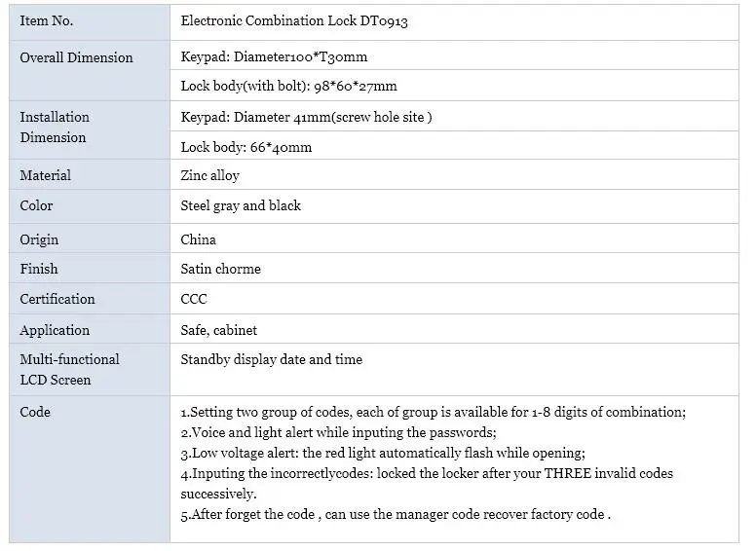
Task: Click the 'Installation Dimension' label
Action: [x=55, y=128]
